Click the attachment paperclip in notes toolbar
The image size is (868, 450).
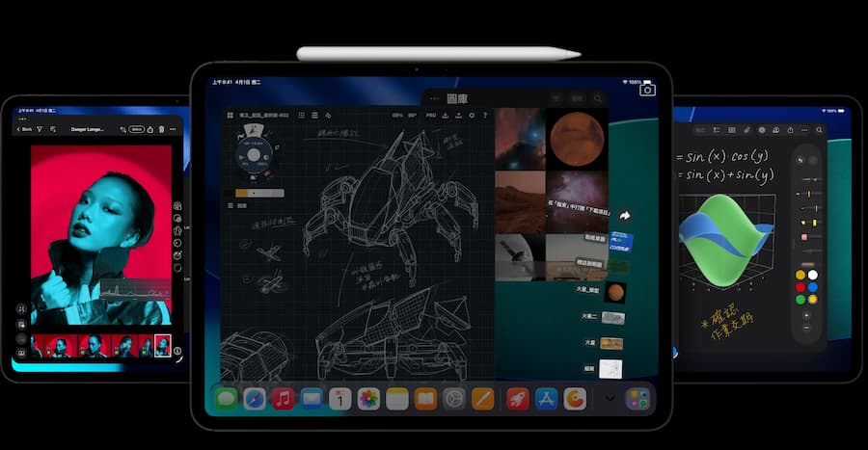click(746, 130)
